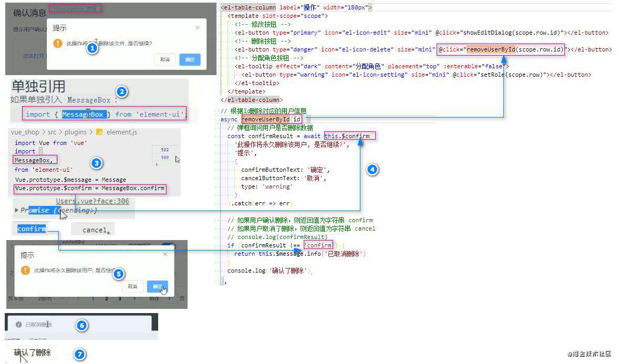Click the .catch(err => err) line
The width and height of the screenshot is (619, 364).
pyautogui.click(x=260, y=203)
